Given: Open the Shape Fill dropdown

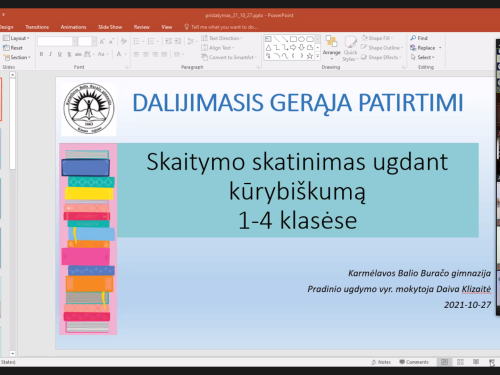Looking at the screenshot, I should 377,38.
